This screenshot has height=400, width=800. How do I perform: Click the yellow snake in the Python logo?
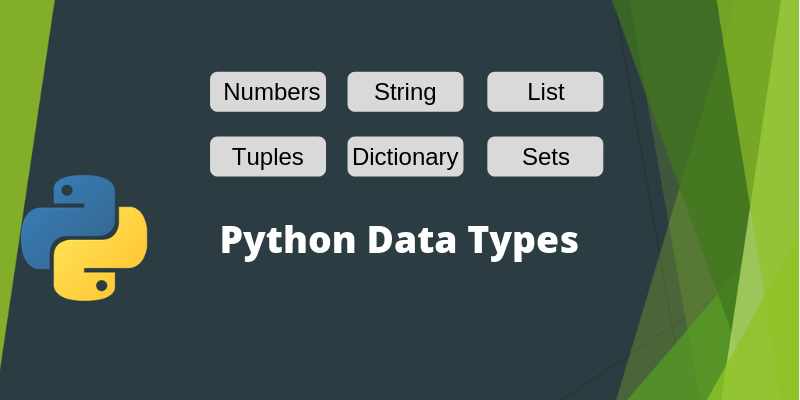(x=112, y=262)
